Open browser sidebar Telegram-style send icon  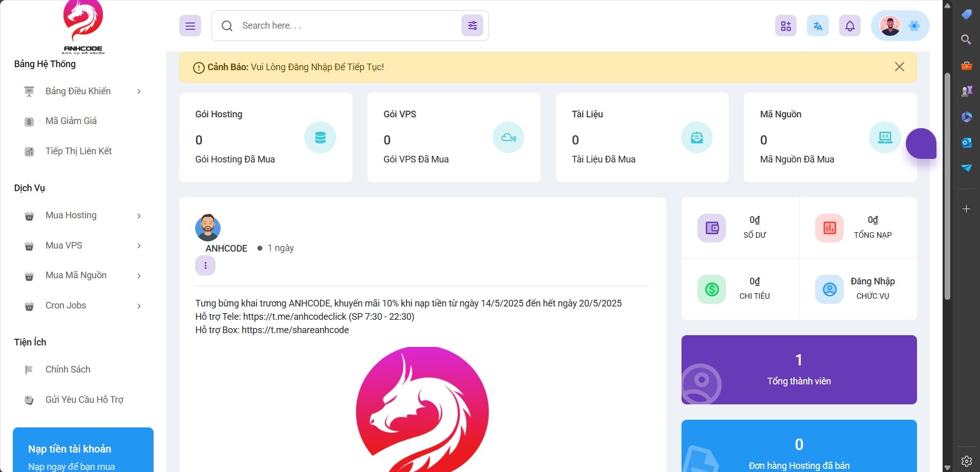pos(966,168)
